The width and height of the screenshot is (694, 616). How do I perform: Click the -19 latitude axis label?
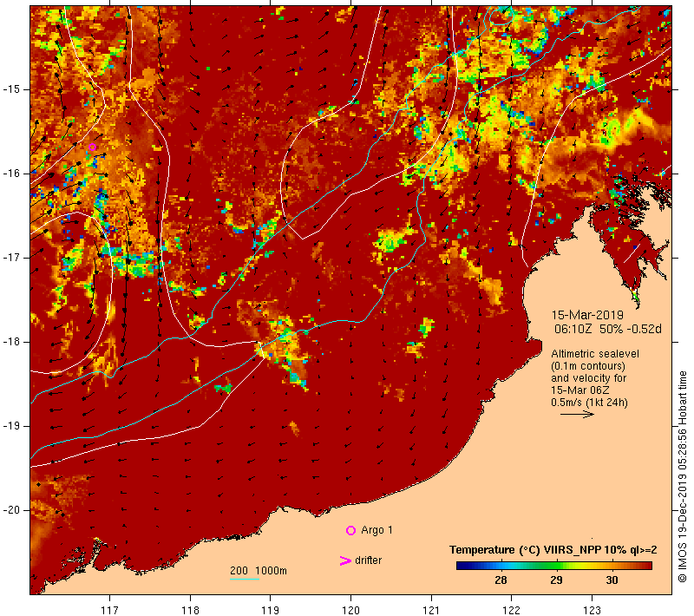10,426
